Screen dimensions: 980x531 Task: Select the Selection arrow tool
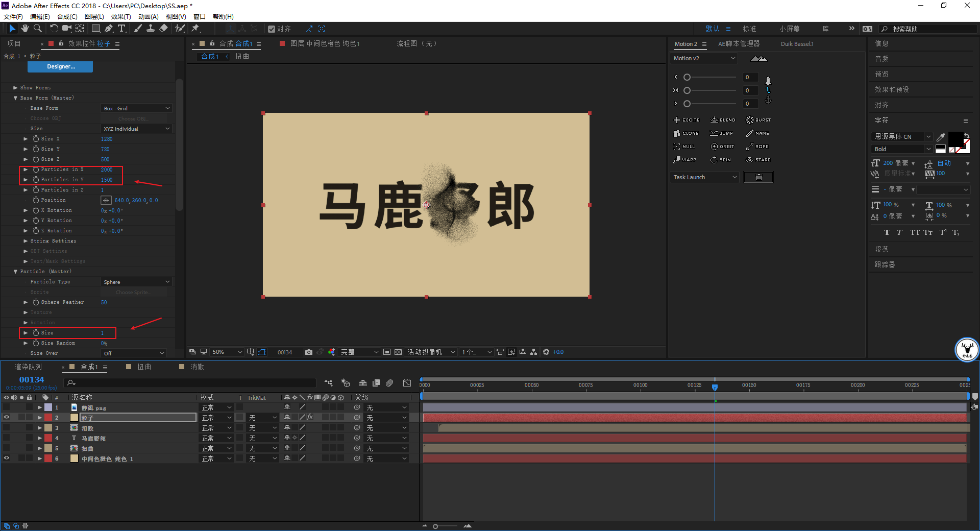tap(12, 29)
